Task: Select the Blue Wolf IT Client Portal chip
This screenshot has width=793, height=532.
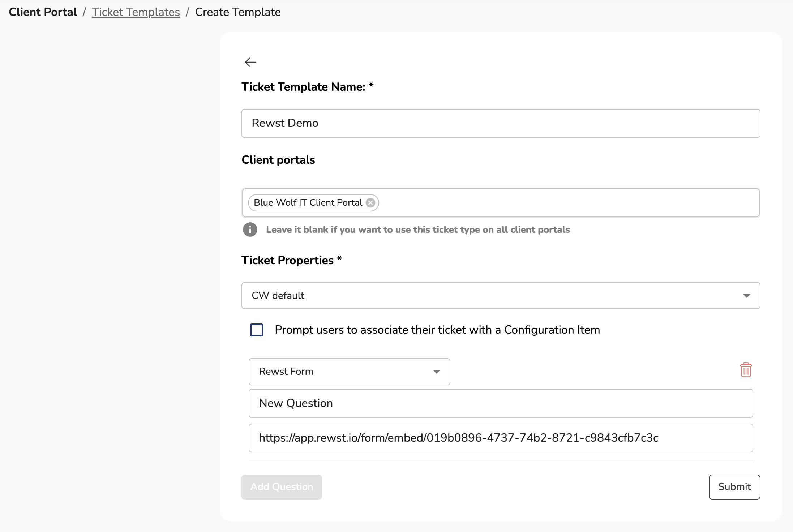Action: point(308,203)
